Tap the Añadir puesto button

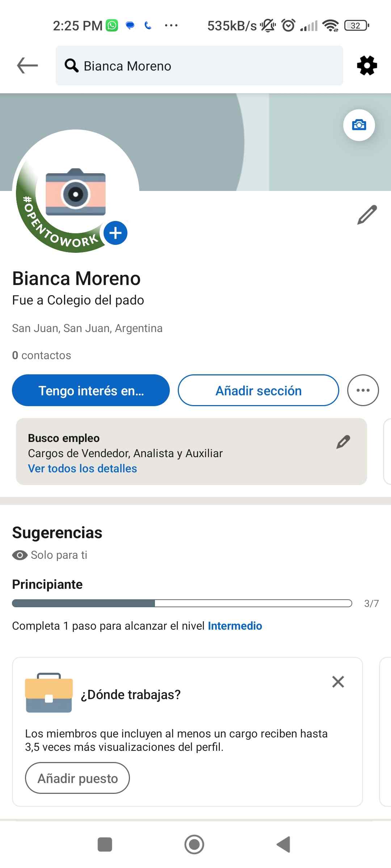tap(77, 778)
